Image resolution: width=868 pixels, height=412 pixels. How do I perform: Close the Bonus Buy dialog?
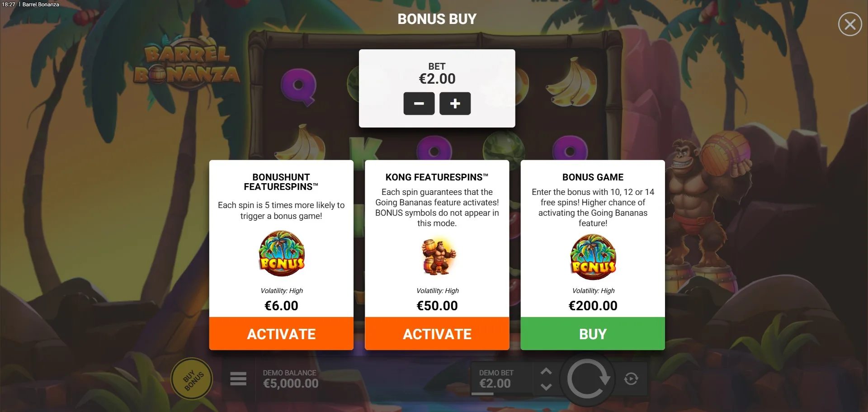[850, 24]
